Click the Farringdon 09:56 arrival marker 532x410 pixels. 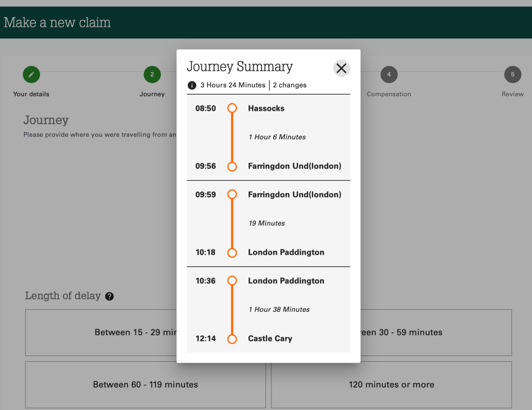pos(232,166)
